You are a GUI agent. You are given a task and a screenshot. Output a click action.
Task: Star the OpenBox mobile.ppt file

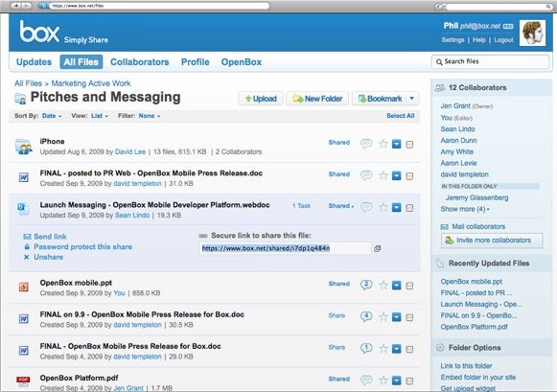pyautogui.click(x=383, y=285)
